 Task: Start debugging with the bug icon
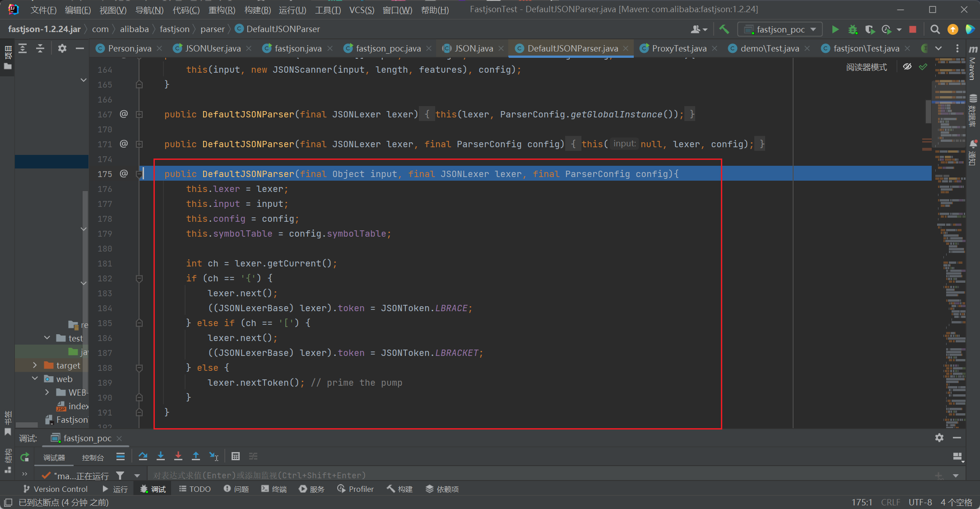click(x=852, y=29)
